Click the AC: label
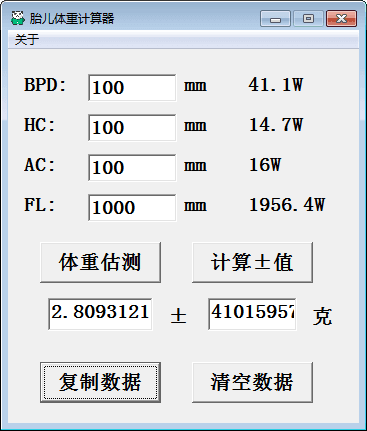The width and height of the screenshot is (367, 431). pos(40,165)
